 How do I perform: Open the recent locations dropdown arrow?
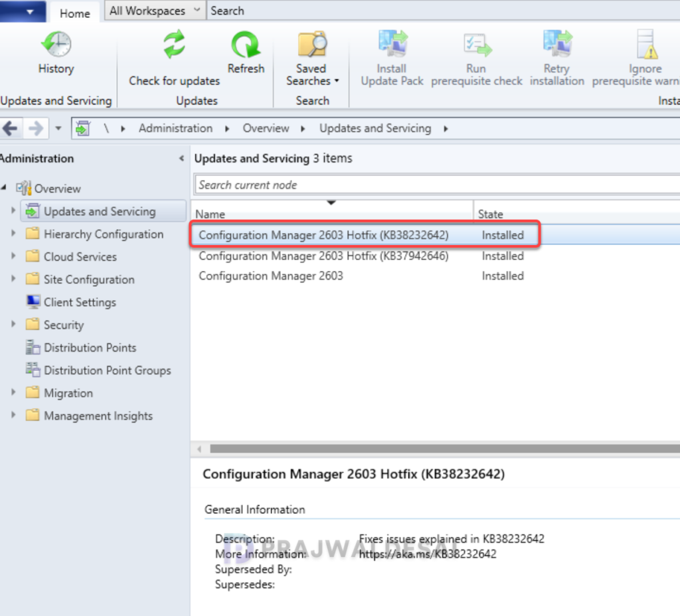58,128
